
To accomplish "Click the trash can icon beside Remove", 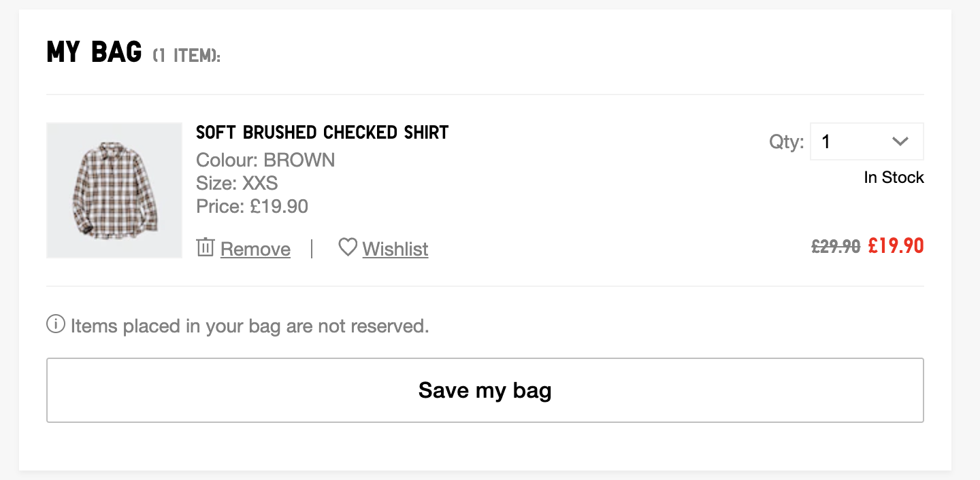I will 205,247.
